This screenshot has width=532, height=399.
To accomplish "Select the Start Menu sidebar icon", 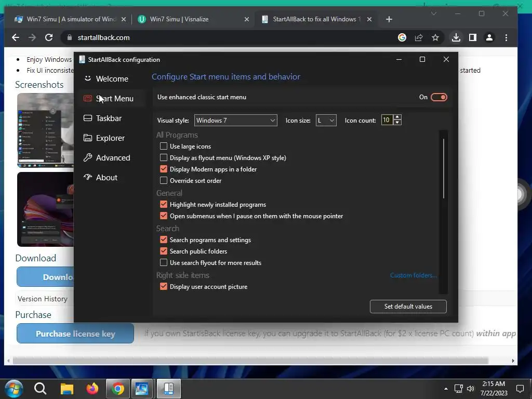I will [87, 98].
